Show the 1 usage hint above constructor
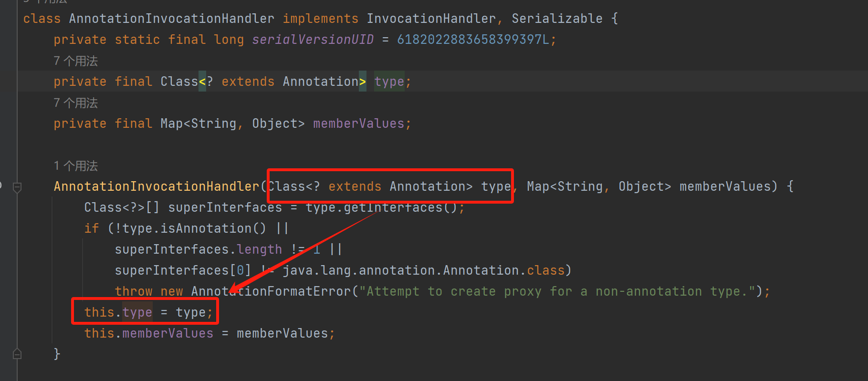This screenshot has width=868, height=381. (75, 166)
